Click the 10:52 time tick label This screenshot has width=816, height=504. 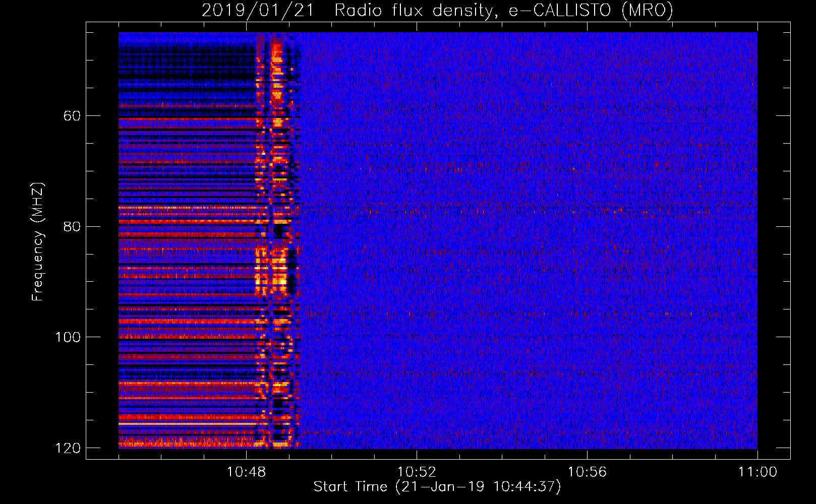[417, 472]
